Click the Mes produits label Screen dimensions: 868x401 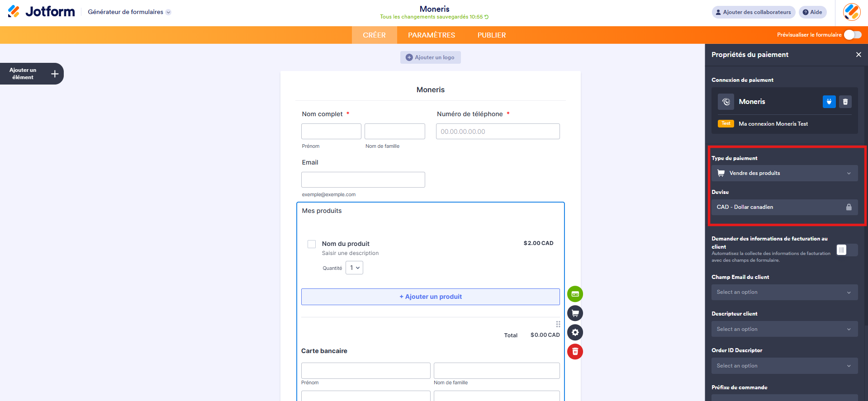click(322, 211)
